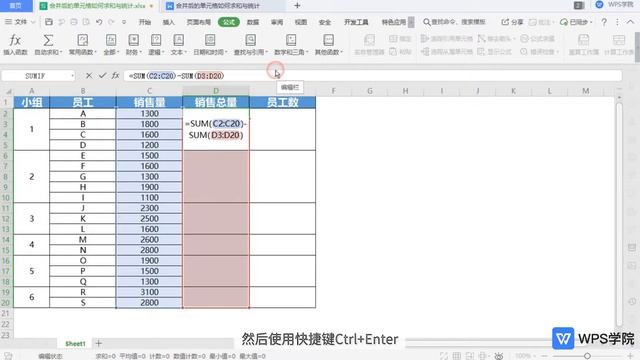Click the zoom slider handle in the status bar
The width and height of the screenshot is (640, 360).
[x=587, y=356]
